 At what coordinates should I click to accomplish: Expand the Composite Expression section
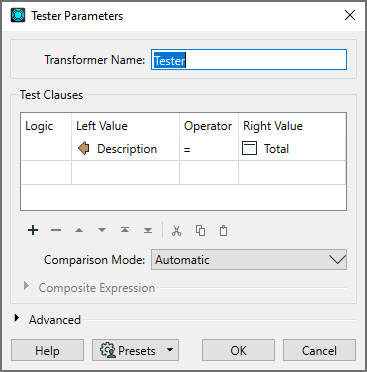click(26, 286)
